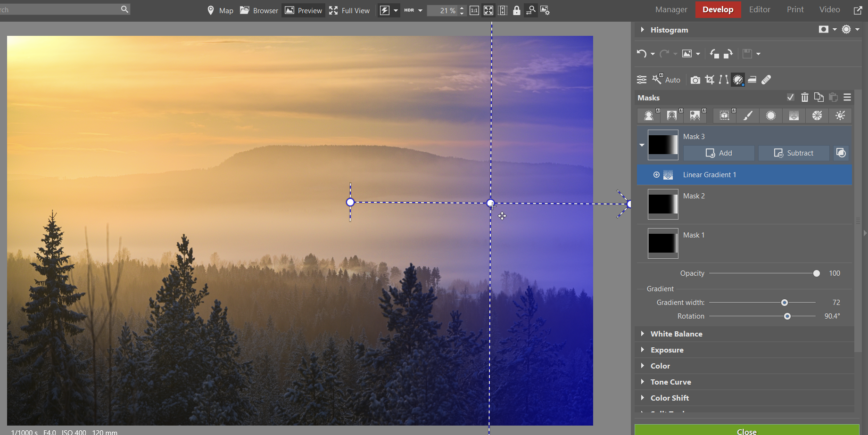868x435 pixels.
Task: Open the Manager tab
Action: click(671, 9)
